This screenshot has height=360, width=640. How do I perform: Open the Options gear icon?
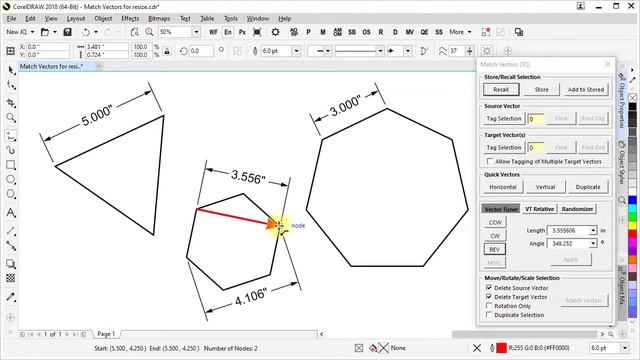coord(276,32)
